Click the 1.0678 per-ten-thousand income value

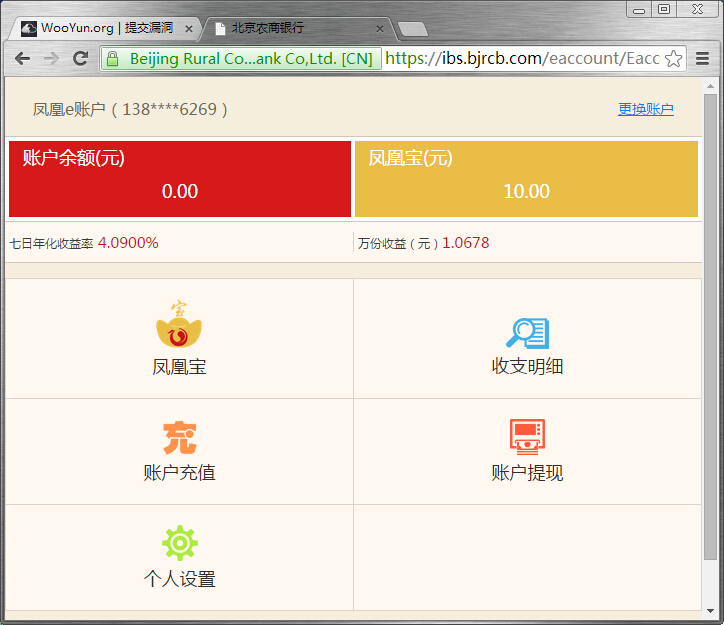[x=465, y=243]
